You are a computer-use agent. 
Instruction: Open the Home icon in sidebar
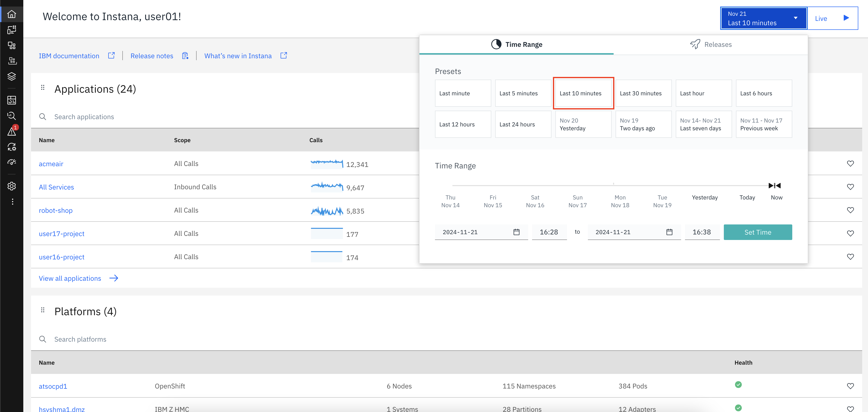coord(12,14)
